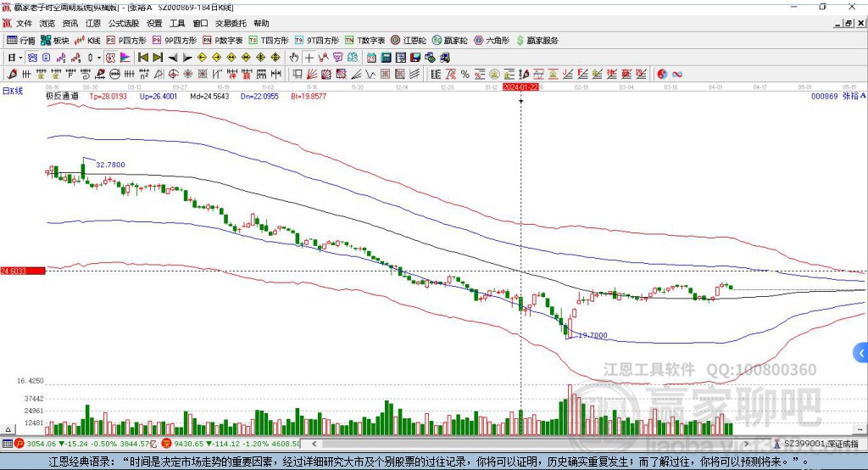Click the infinity loop icon
This screenshot has height=470, width=868.
pos(677,75)
